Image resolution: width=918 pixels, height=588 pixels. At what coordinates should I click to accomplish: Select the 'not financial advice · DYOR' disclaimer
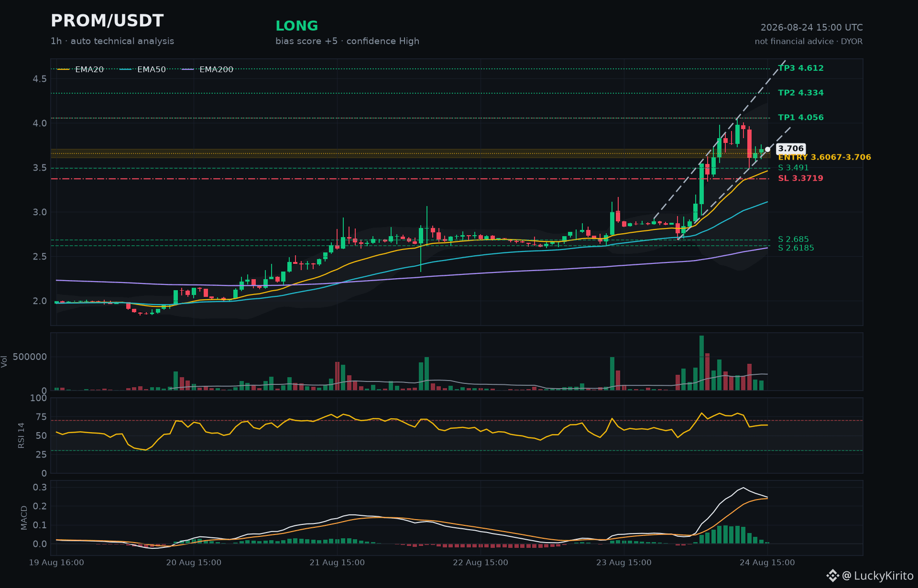point(809,42)
